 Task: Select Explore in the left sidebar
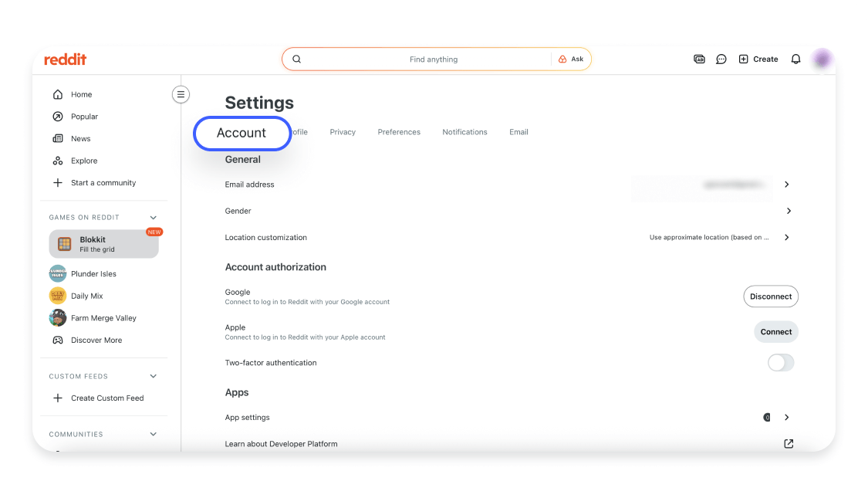tap(58, 161)
